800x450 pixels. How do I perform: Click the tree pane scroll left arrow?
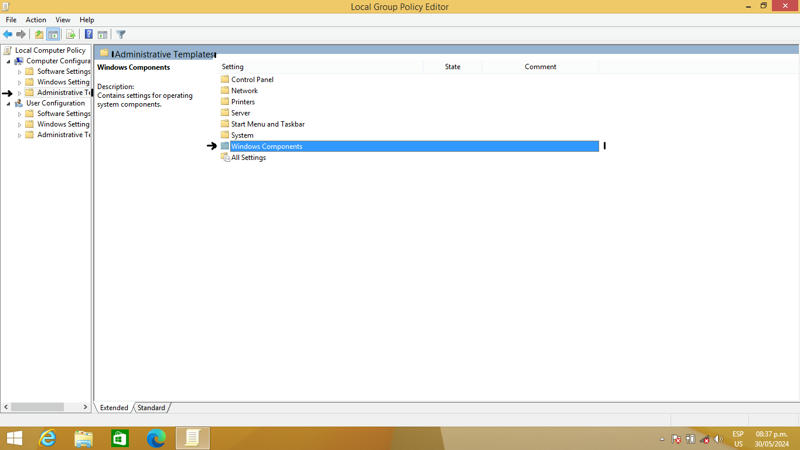[6, 407]
